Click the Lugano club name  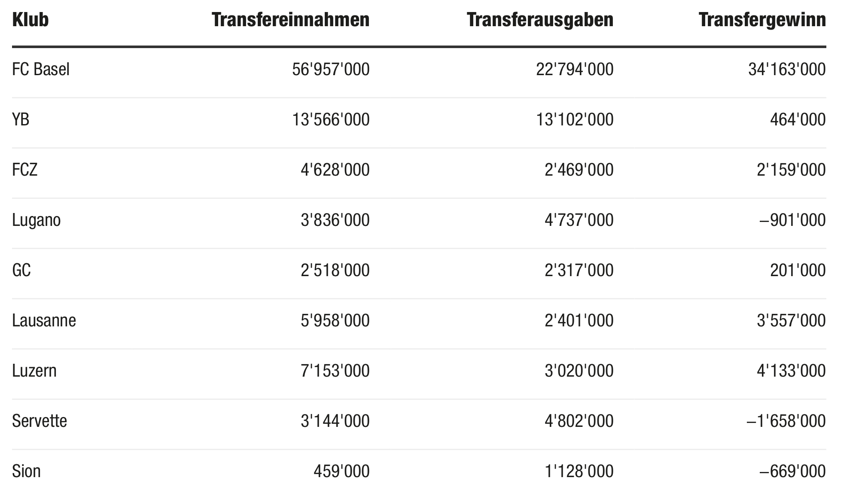click(x=37, y=220)
